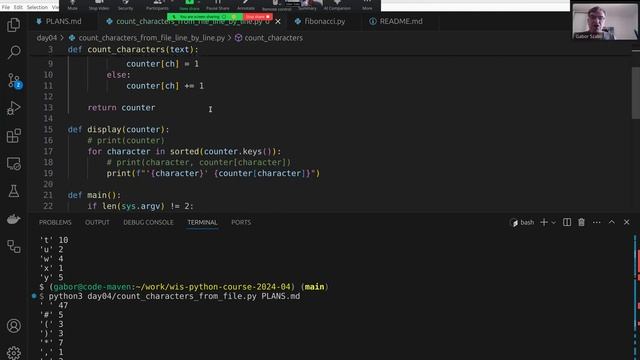Image resolution: width=640 pixels, height=360 pixels.
Task: Open the DEBUG CONSOLE panel tab
Action: pos(148,222)
